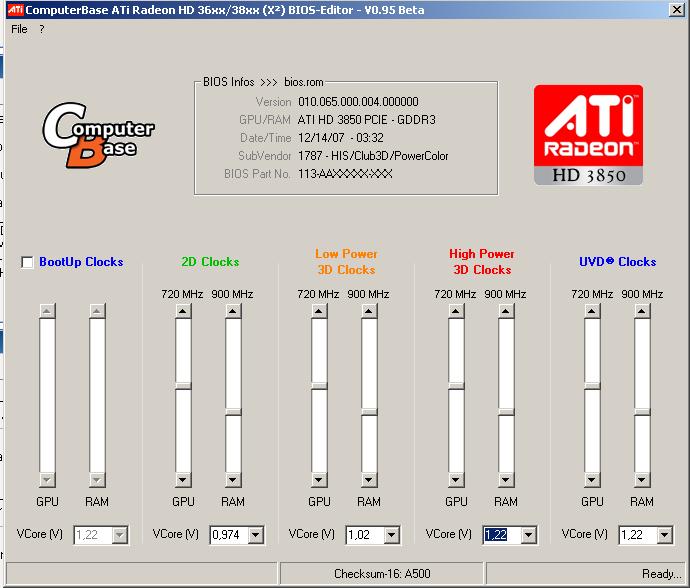Click the 1,02 VCore value field
This screenshot has width=690, height=588.
365,535
